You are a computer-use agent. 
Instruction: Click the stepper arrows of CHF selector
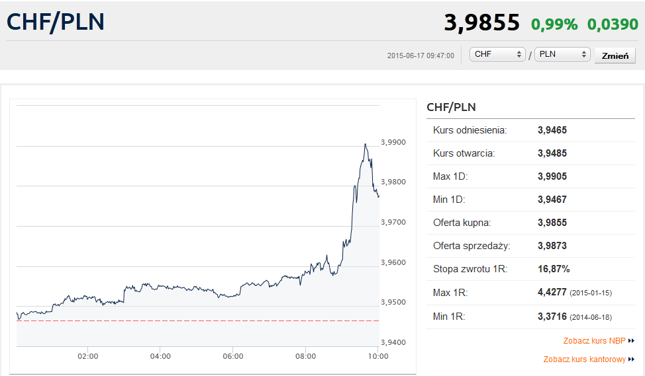click(x=519, y=54)
